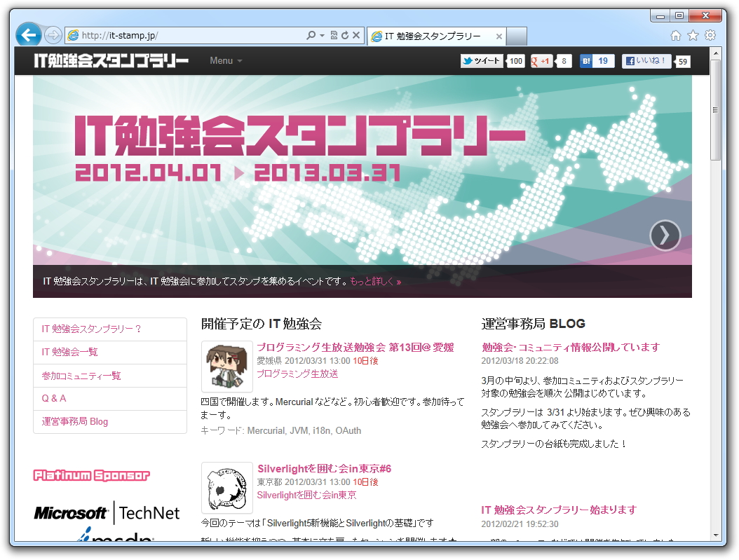Open the Menu dropdown in the navigation bar
This screenshot has height=560, width=739.
(x=225, y=61)
